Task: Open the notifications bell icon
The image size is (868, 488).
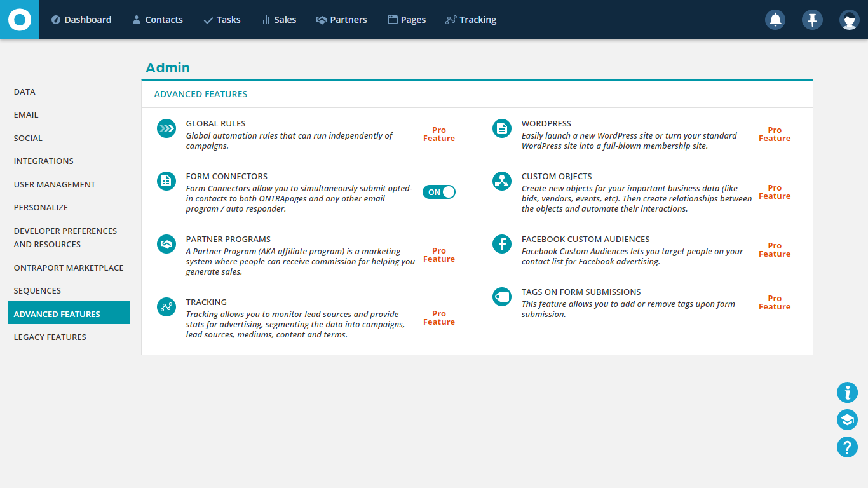Action: pos(775,20)
